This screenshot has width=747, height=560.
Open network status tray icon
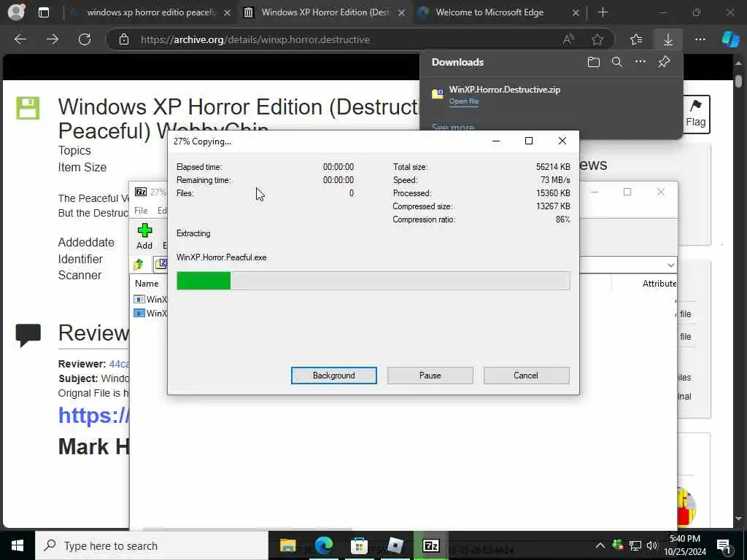tap(635, 545)
